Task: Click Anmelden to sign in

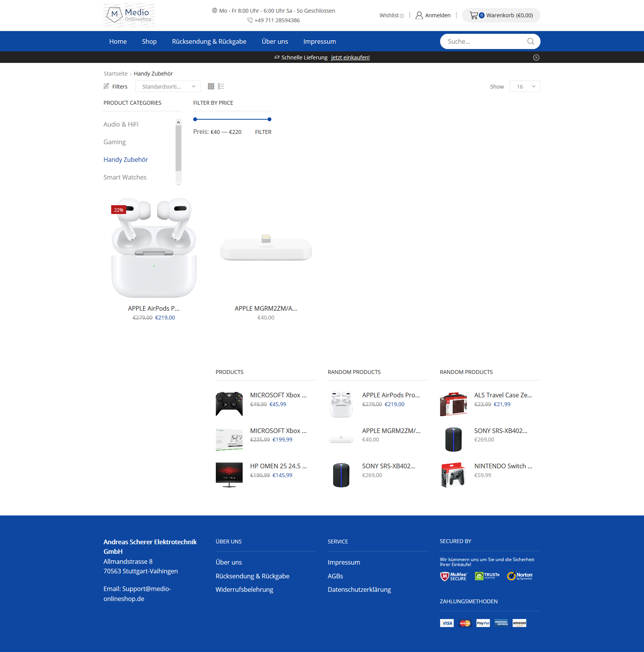Action: point(438,15)
